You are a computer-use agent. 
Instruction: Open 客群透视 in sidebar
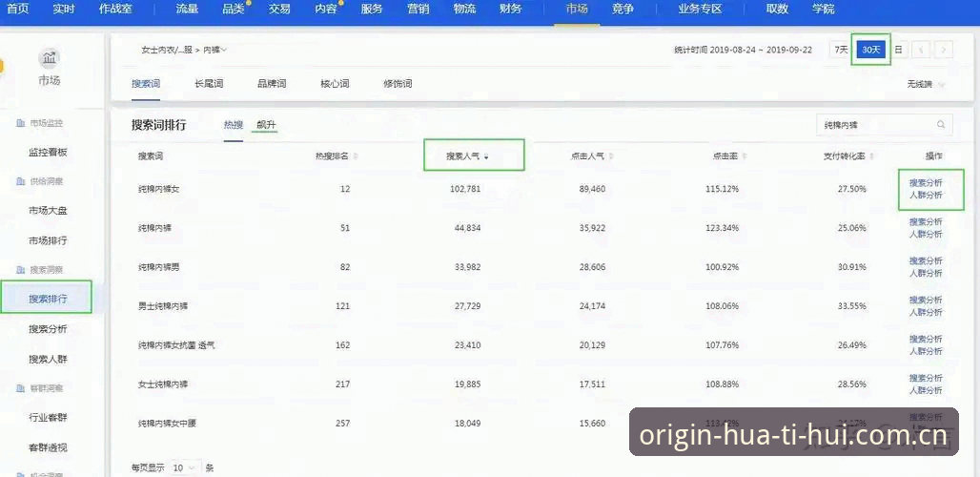point(48,447)
